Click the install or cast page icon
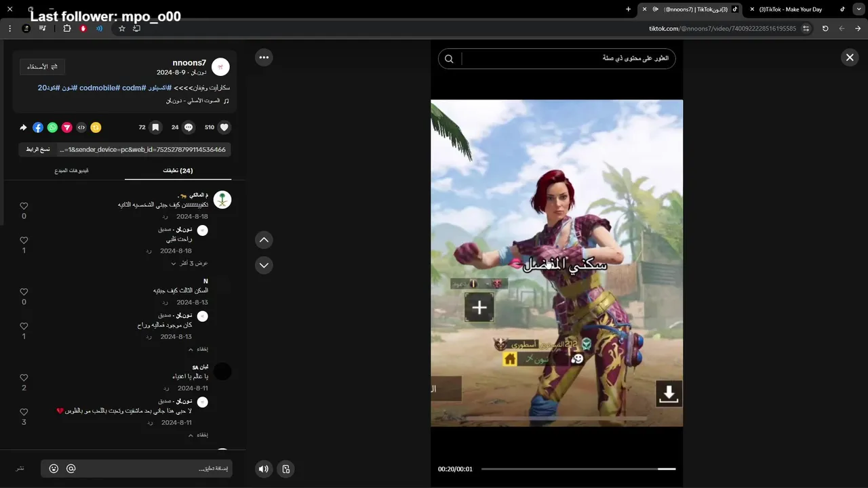868x488 pixels. click(136, 28)
